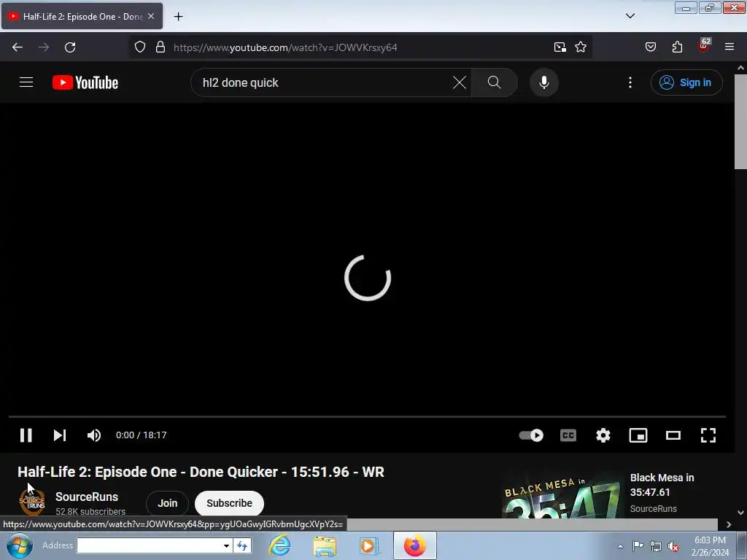Select Firefox taskbar button
Screen dimensions: 747x560
click(415, 545)
